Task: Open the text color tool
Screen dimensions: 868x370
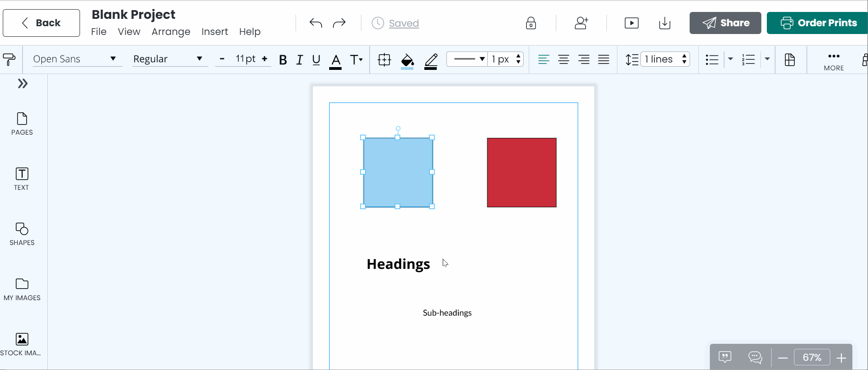Action: click(336, 61)
